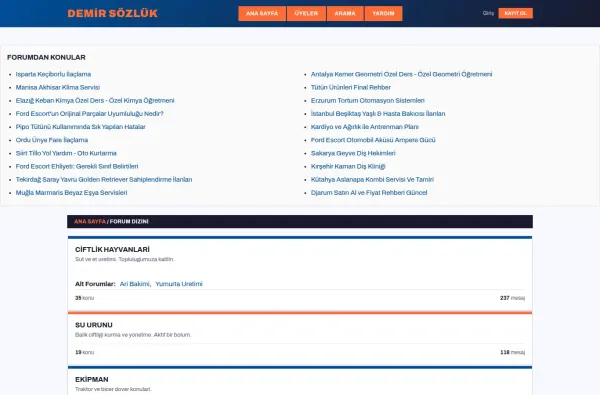The height and width of the screenshot is (395, 600).
Task: Open the Yardım navigation tab
Action: (383, 13)
